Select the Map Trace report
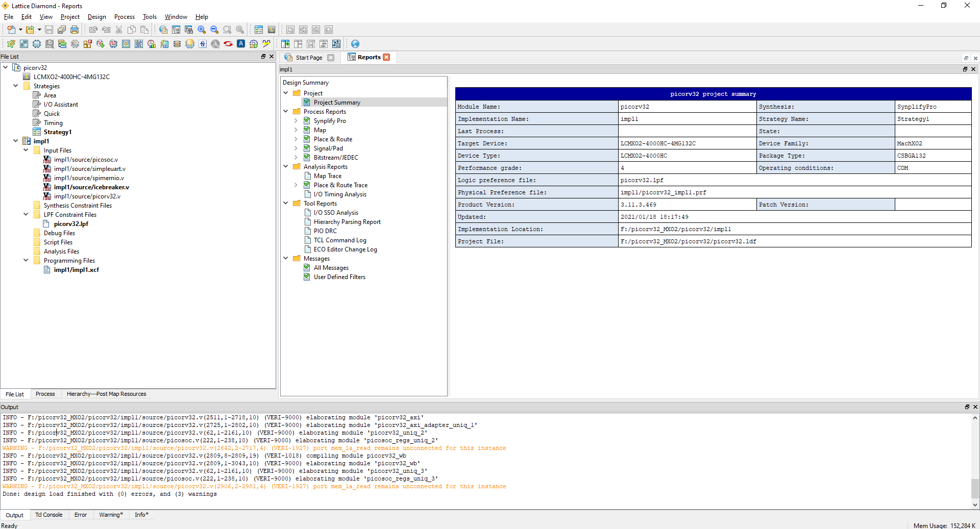The height and width of the screenshot is (529, 980). (x=328, y=176)
